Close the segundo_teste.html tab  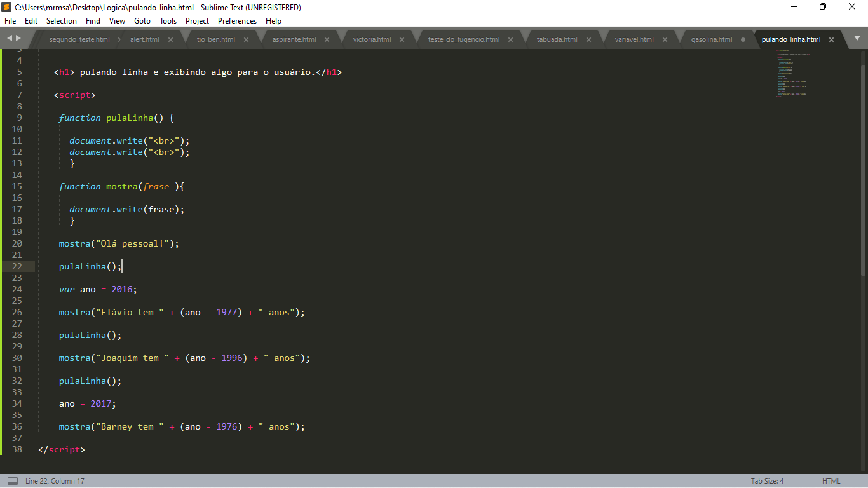121,39
